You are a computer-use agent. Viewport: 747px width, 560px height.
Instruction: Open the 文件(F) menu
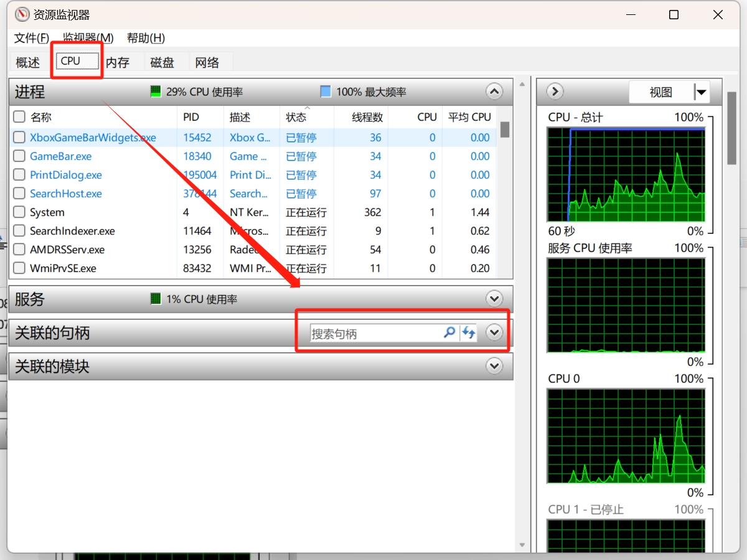(x=31, y=38)
